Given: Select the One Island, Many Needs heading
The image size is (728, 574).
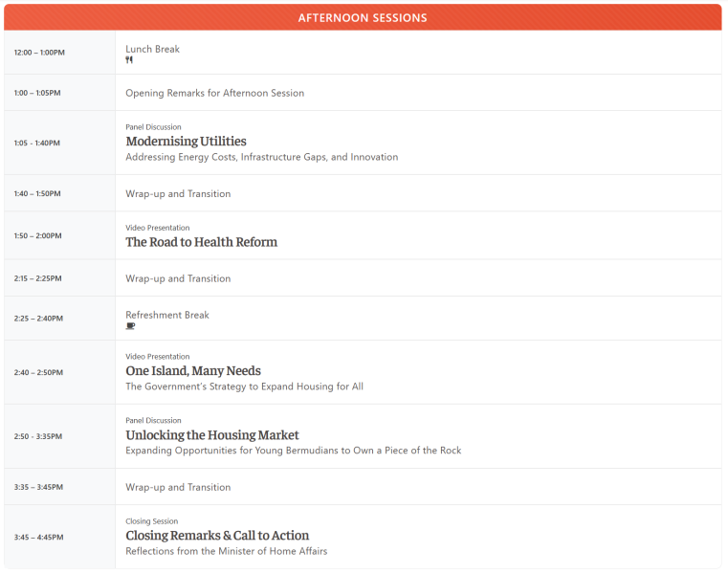Looking at the screenshot, I should [x=193, y=370].
